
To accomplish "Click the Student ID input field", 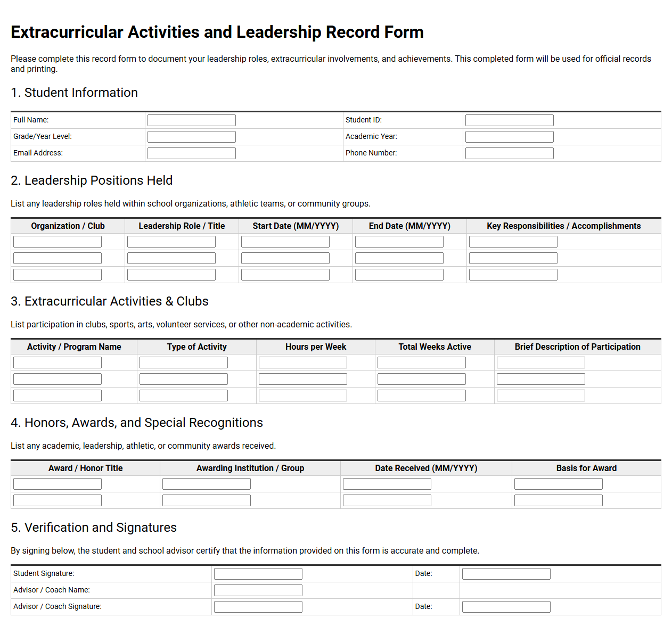I will tap(510, 120).
